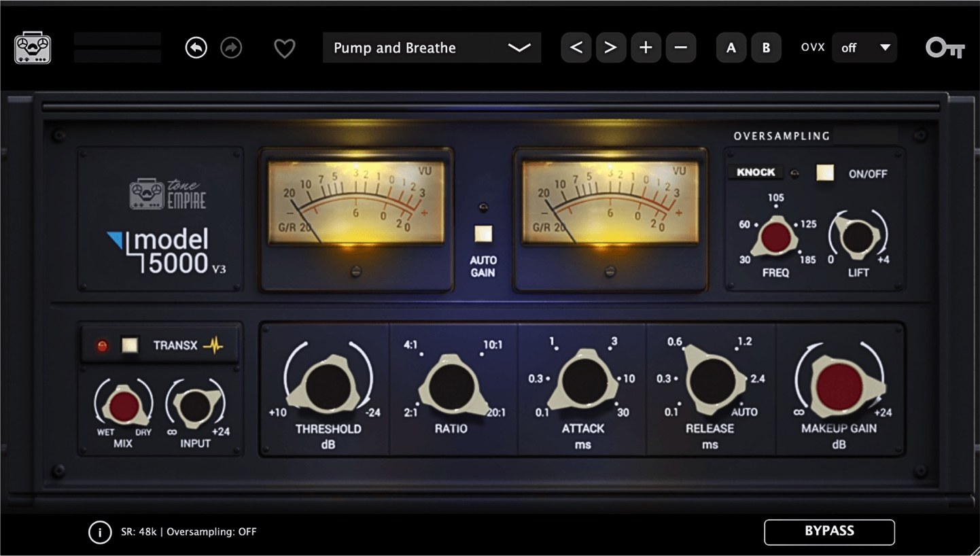Image resolution: width=980 pixels, height=556 pixels.
Task: Undo the last change
Action: coord(196,48)
